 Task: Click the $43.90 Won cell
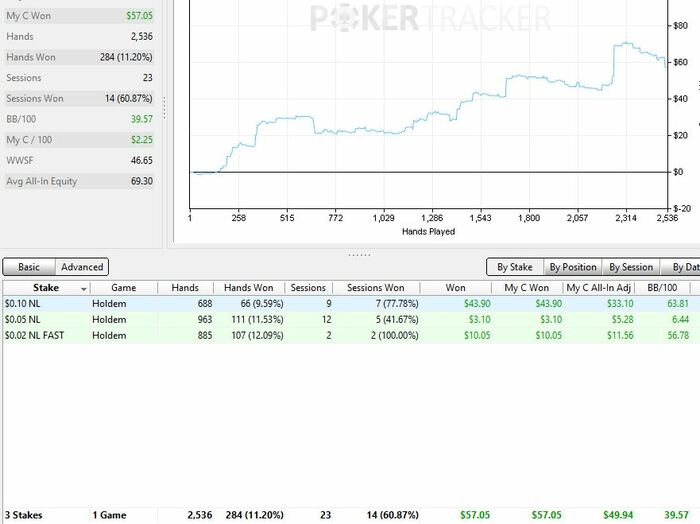click(x=477, y=304)
